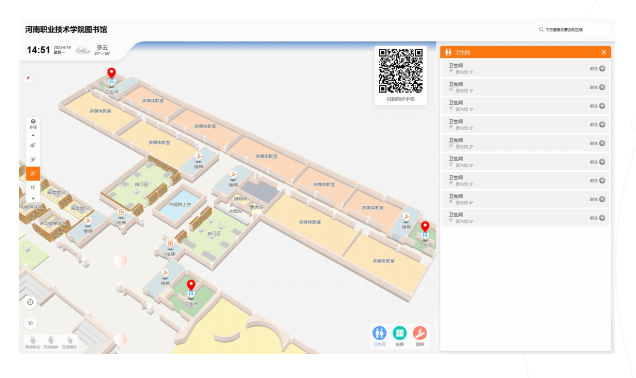The height and width of the screenshot is (378, 636).
Task: Click the red pin on right-side restroom
Action: (425, 227)
